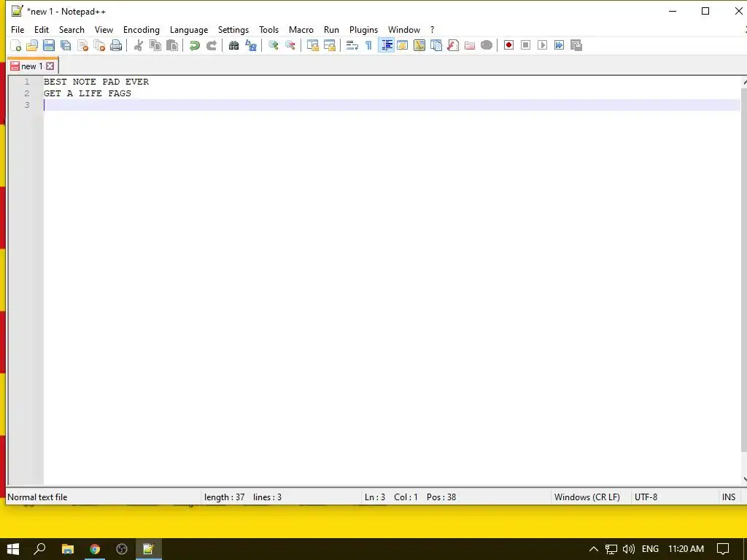Undo the last edit with the green arrow
The image size is (747, 560).
pyautogui.click(x=194, y=45)
